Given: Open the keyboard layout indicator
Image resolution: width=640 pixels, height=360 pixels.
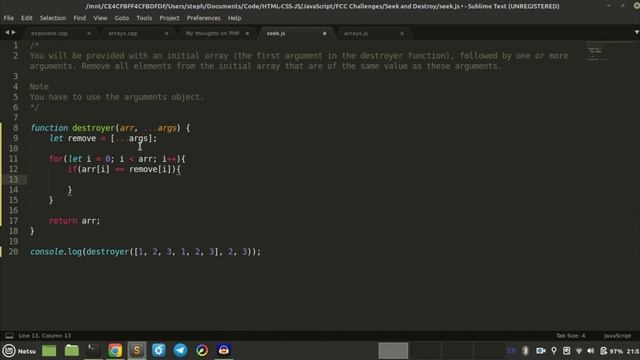Looking at the screenshot, I should click(x=511, y=351).
